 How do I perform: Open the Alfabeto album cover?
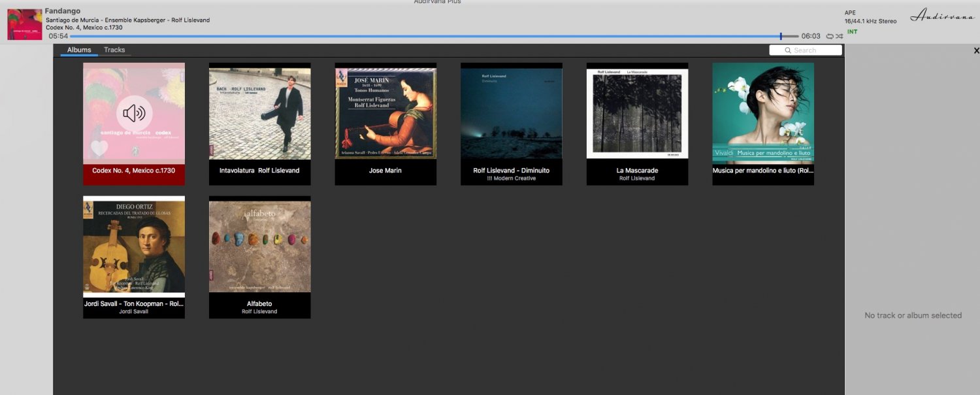click(260, 247)
